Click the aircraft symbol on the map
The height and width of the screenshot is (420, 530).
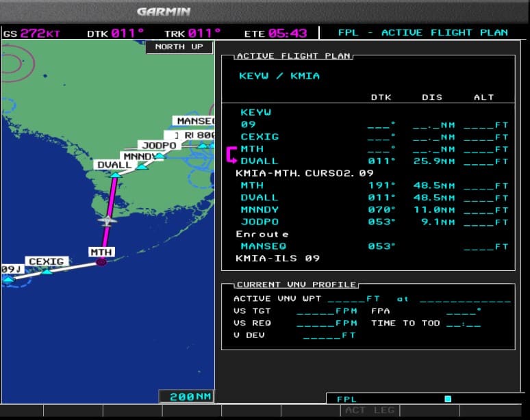[x=106, y=220]
